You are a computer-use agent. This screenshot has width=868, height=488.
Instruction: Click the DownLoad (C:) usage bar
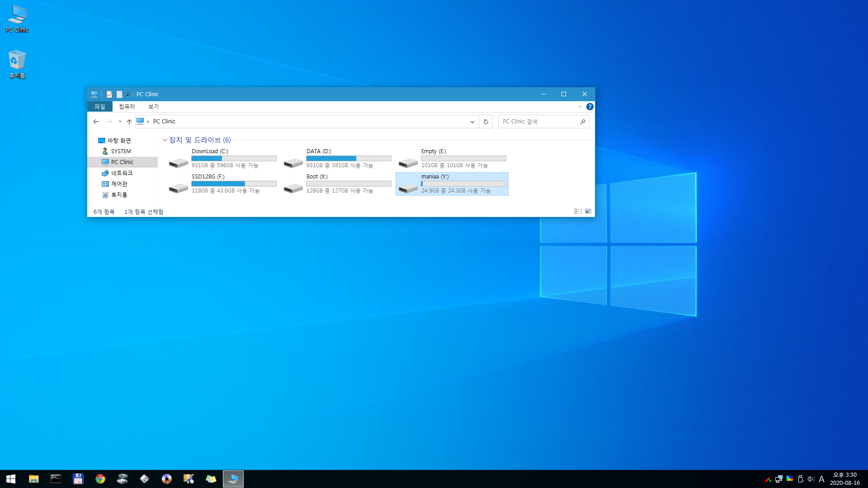pyautogui.click(x=234, y=159)
